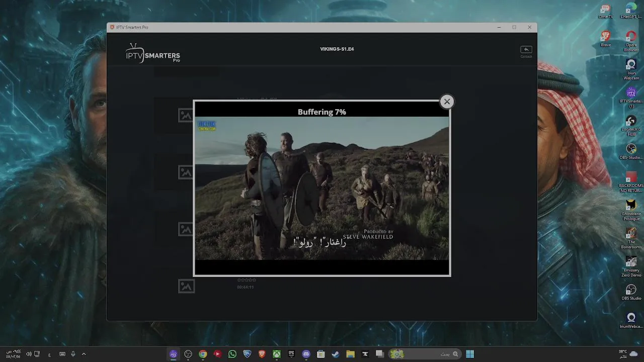Image resolution: width=644 pixels, height=362 pixels.
Task: Open Google Chrome from taskbar
Action: 203,354
